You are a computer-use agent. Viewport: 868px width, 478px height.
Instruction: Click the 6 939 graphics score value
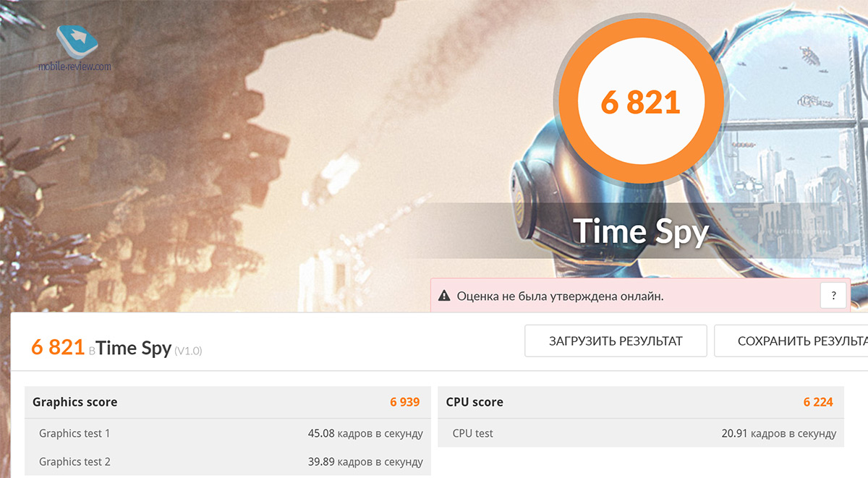(404, 402)
